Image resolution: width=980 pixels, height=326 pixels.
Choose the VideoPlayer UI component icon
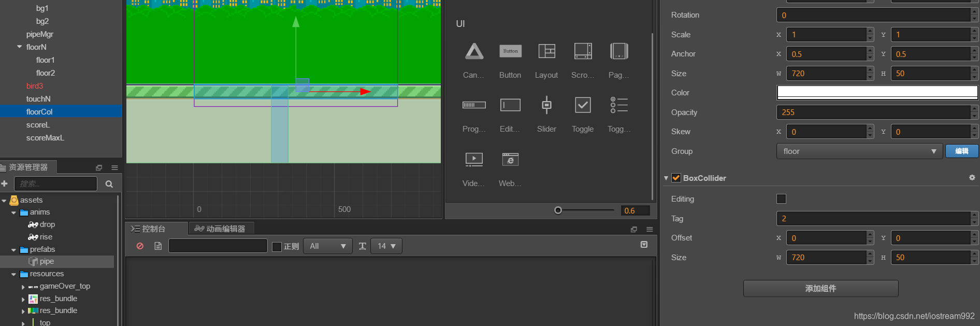pos(474,159)
